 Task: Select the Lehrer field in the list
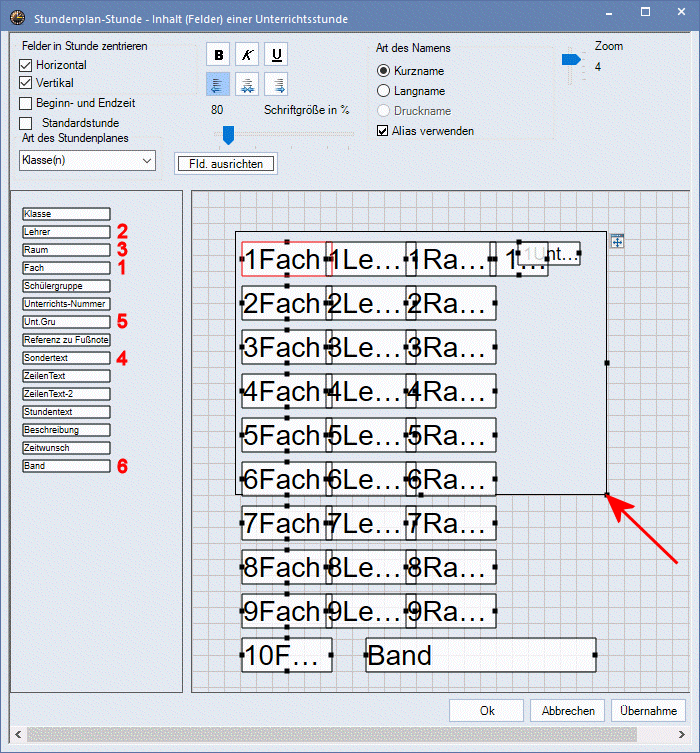66,232
